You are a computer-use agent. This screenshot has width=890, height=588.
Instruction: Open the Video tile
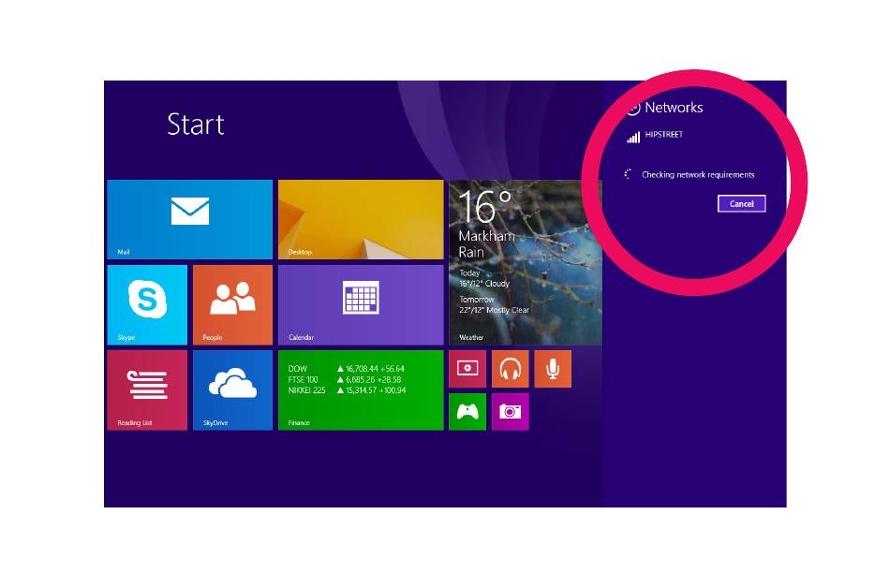(x=467, y=369)
